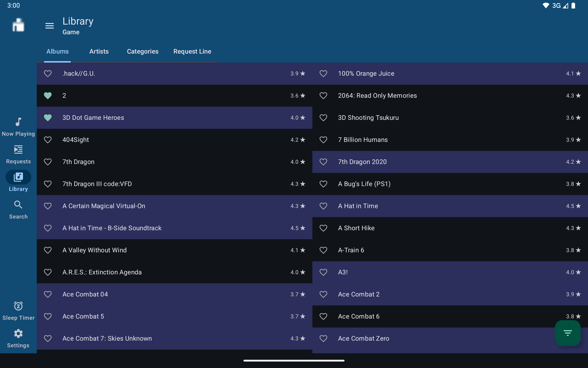
Task: Open 7th Dragon 2020 title
Action: coord(362,162)
